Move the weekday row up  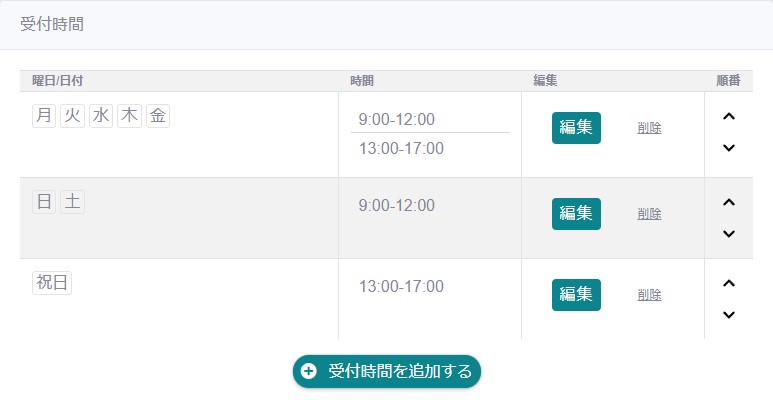pyautogui.click(x=729, y=116)
